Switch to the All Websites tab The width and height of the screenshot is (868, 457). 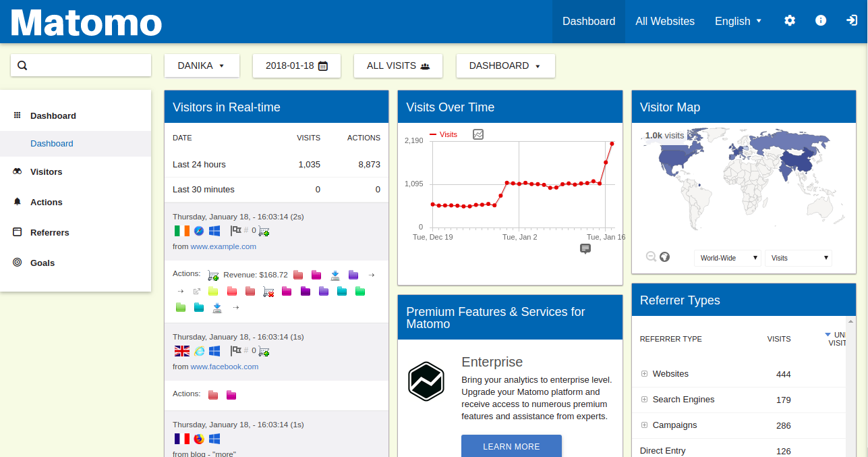(x=665, y=21)
